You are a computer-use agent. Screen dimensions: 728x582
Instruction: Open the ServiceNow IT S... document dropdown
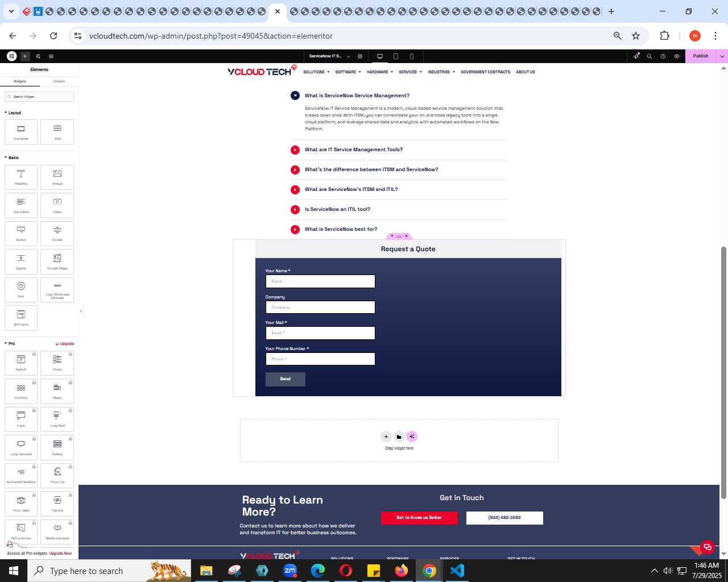pos(329,56)
